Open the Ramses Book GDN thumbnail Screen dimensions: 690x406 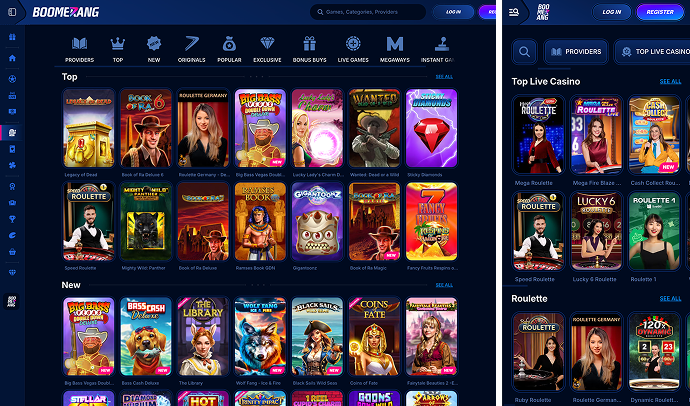pos(261,222)
